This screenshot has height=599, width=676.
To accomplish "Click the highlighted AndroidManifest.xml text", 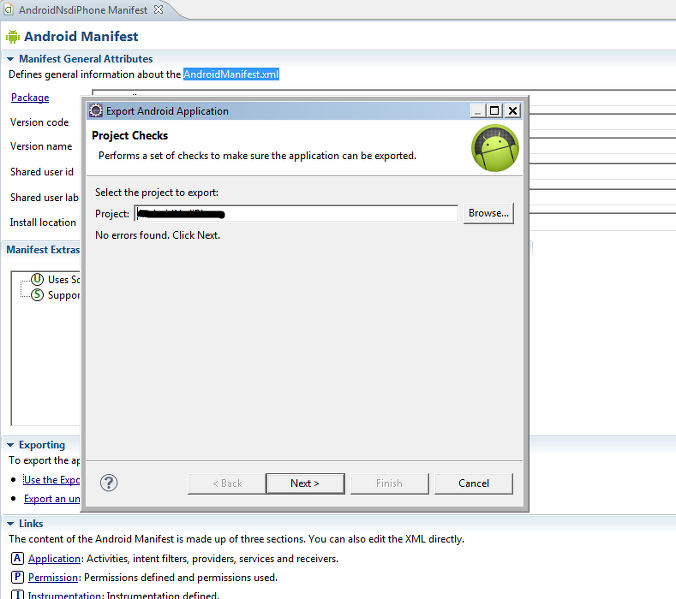I will tap(231, 75).
